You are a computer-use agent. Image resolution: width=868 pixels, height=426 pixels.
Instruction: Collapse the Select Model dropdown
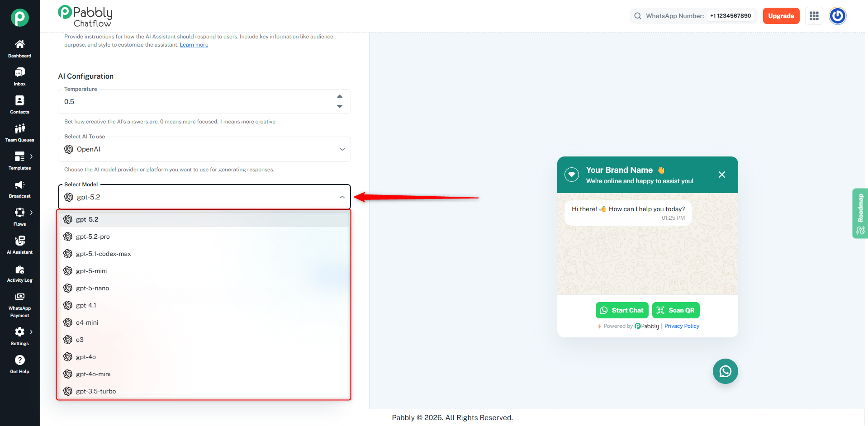pos(342,197)
